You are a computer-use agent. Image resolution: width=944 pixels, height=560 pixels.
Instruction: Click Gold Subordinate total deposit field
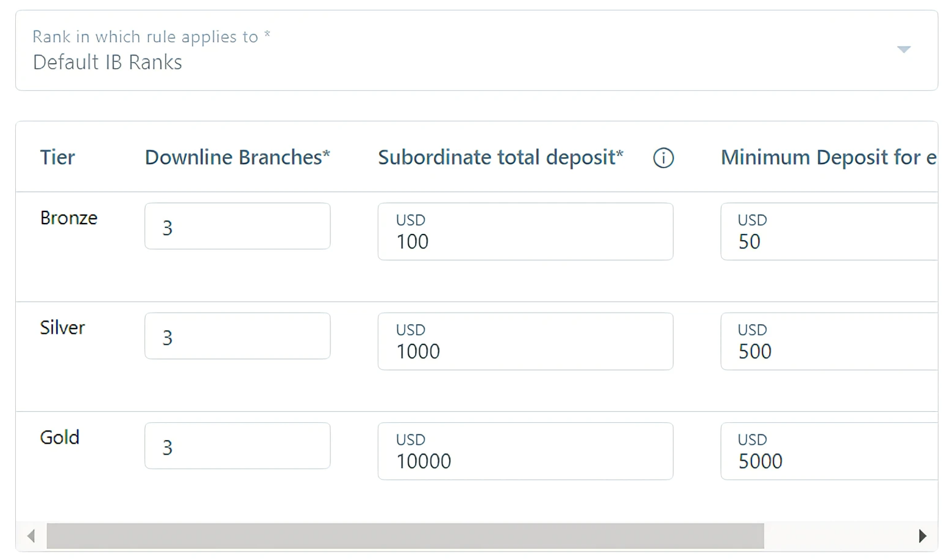click(x=525, y=452)
